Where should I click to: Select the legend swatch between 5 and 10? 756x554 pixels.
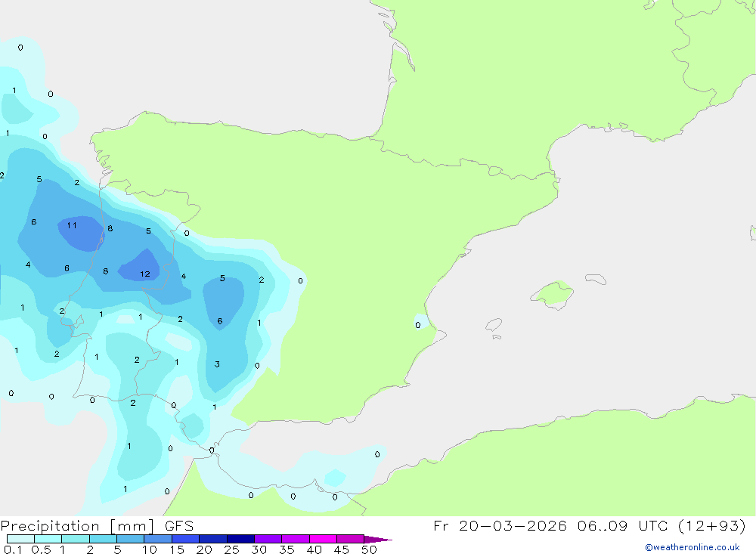130,539
